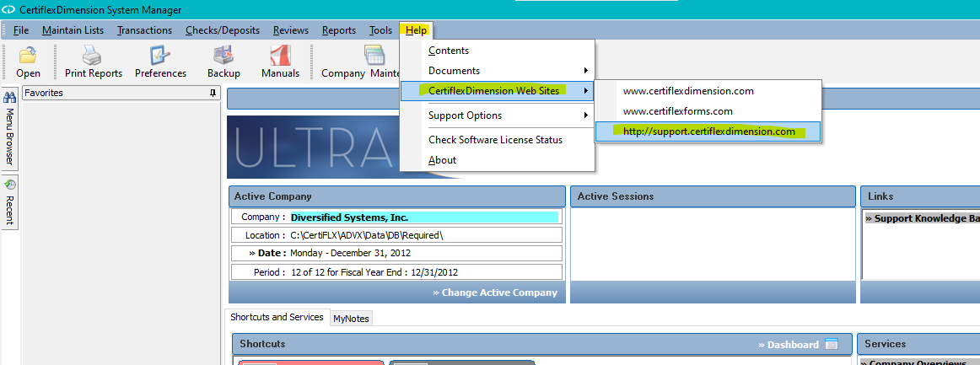Click the Change Active Company link
Screen dimensions: 980x365
pyautogui.click(x=494, y=293)
